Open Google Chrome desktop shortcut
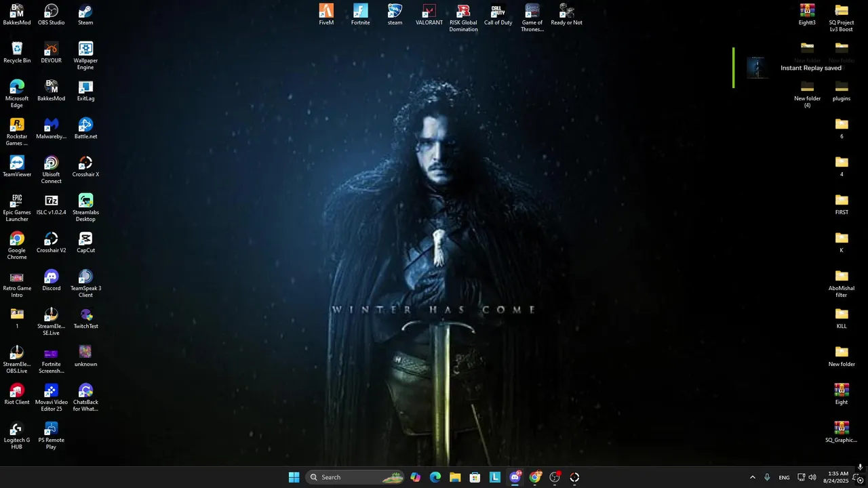868x488 pixels. 17,245
